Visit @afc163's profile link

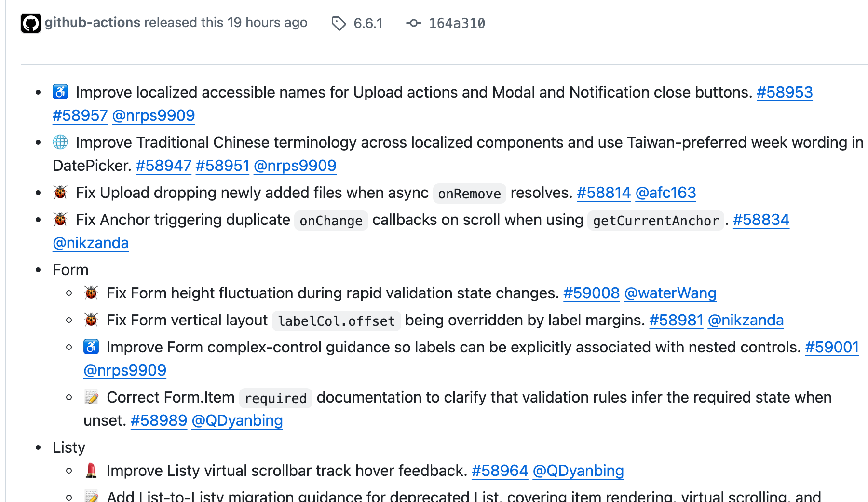pos(665,193)
